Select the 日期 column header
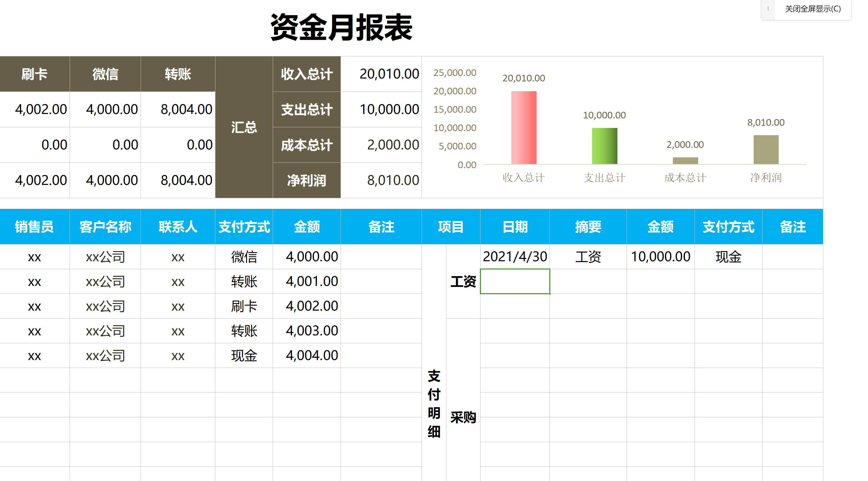Viewport: 868px width, 481px height. point(515,226)
